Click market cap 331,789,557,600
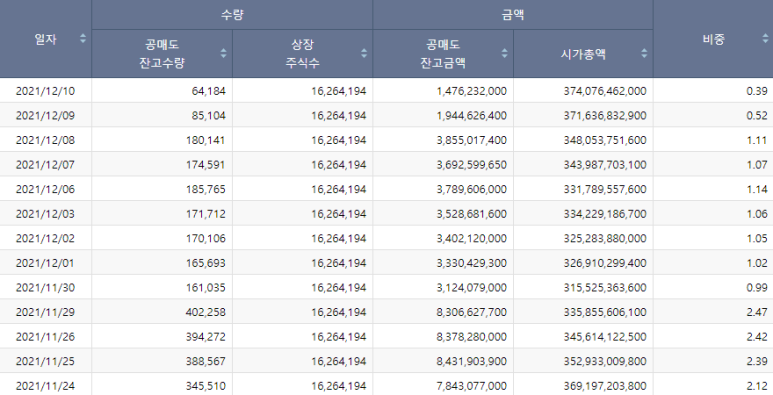Image resolution: width=773 pixels, height=395 pixels. click(605, 189)
